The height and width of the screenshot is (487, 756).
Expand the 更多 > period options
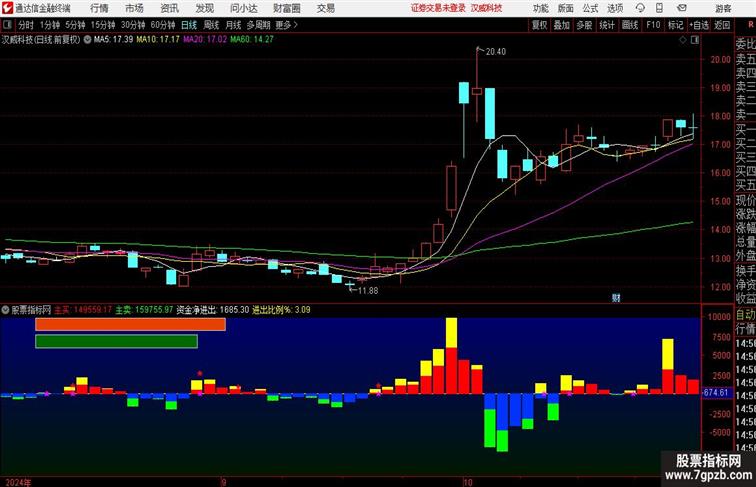(x=286, y=25)
